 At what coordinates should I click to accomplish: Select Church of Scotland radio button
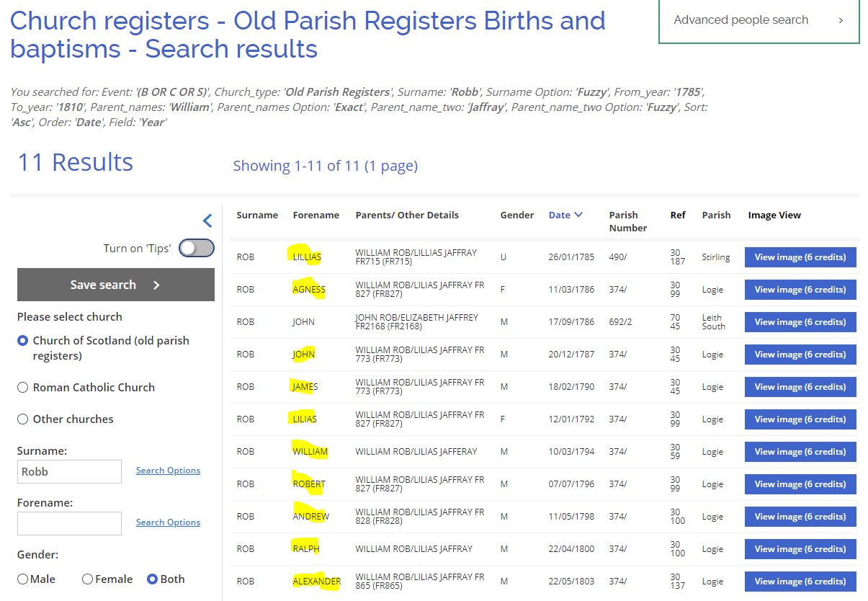tap(23, 341)
